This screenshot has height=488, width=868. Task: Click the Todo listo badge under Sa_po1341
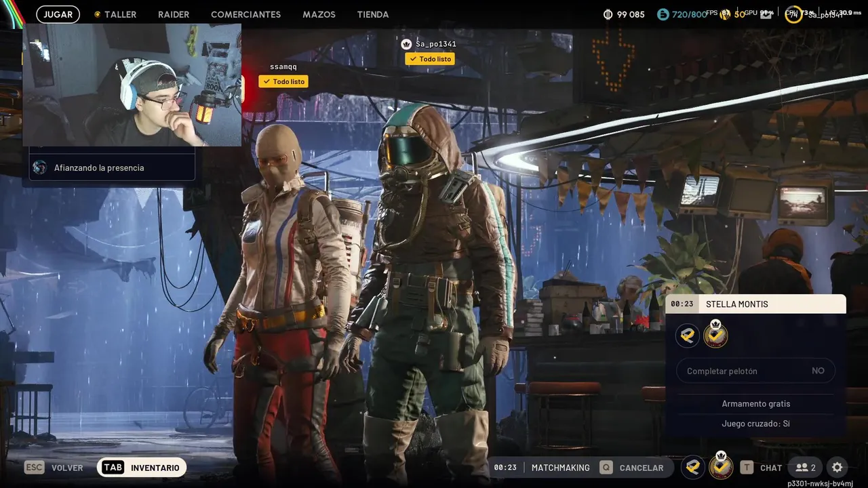[430, 59]
